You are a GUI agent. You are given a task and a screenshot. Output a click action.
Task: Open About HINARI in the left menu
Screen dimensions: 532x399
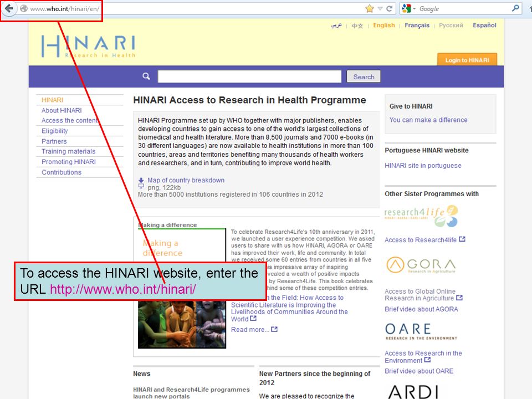tap(62, 110)
